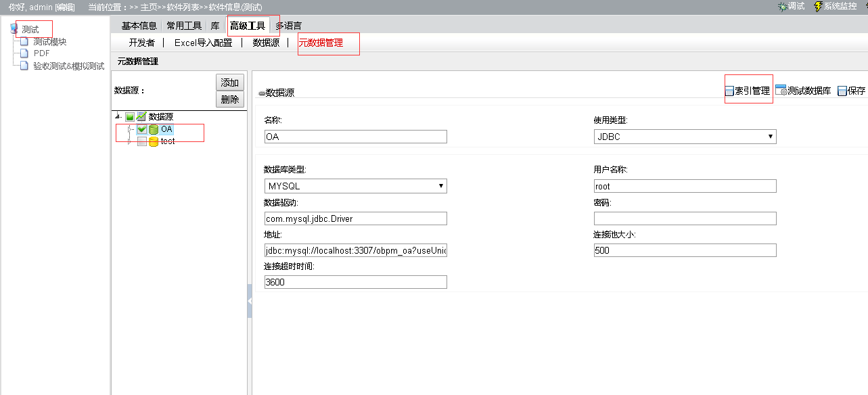The height and width of the screenshot is (395, 868).
Task: Select the test data source label
Action: (168, 141)
